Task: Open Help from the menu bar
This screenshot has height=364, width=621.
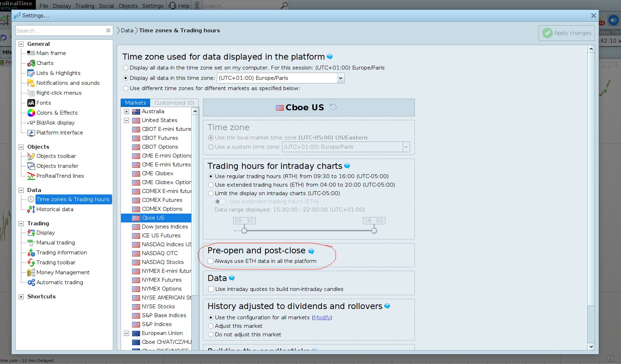Action: tap(179, 6)
